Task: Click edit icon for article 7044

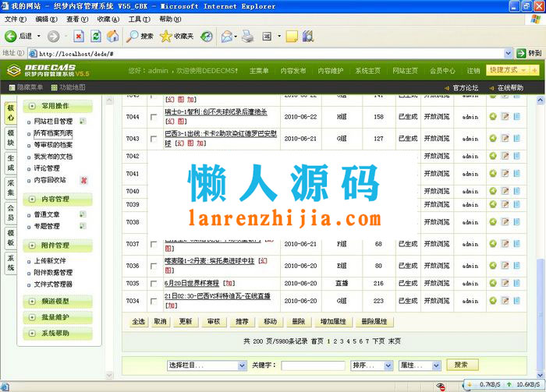Action: (x=505, y=117)
